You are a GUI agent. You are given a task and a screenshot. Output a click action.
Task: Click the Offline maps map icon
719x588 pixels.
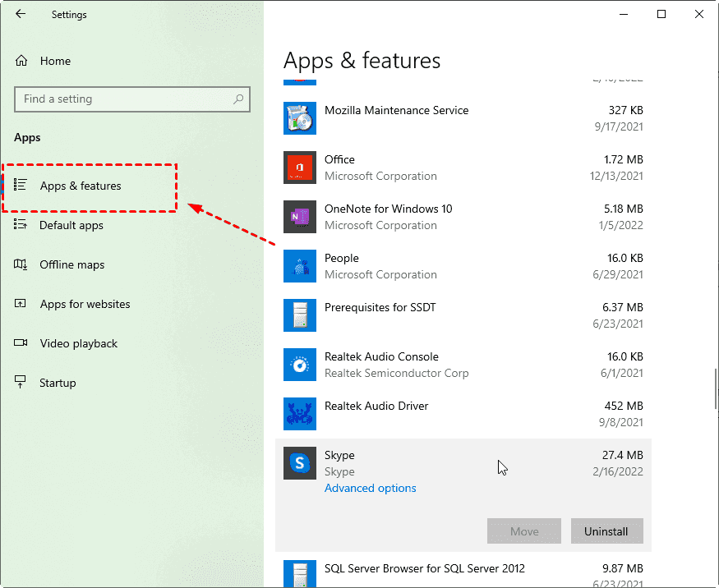pyautogui.click(x=21, y=264)
